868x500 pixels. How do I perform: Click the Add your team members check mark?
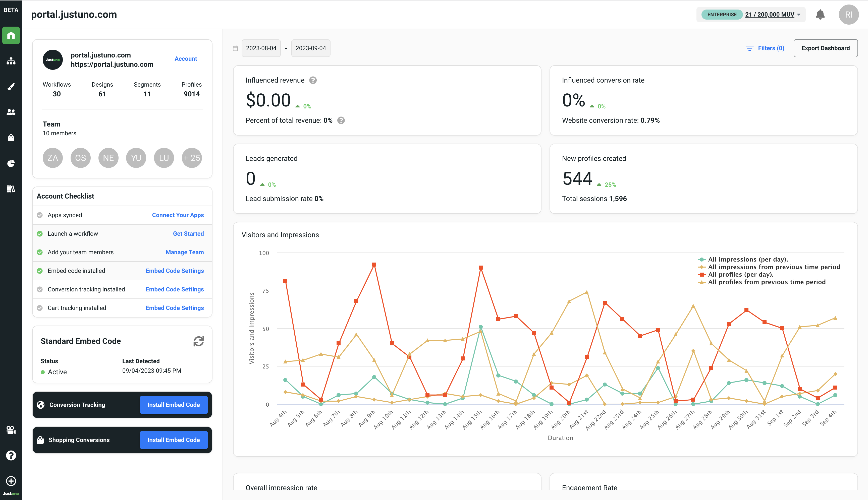[40, 252]
